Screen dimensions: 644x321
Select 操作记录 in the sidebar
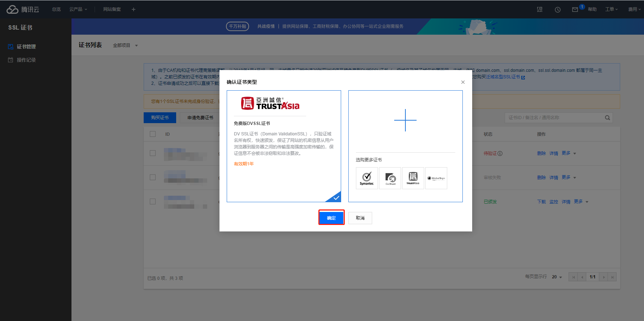[x=26, y=60]
